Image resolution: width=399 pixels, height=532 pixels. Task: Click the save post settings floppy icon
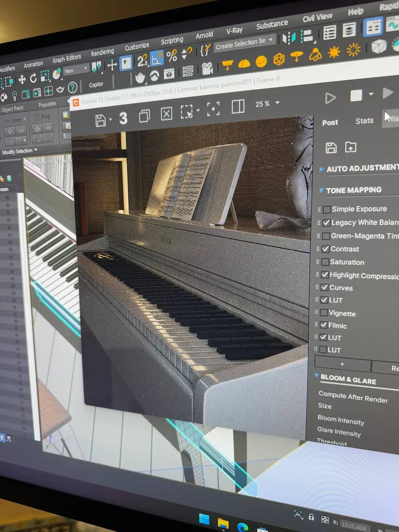click(331, 148)
